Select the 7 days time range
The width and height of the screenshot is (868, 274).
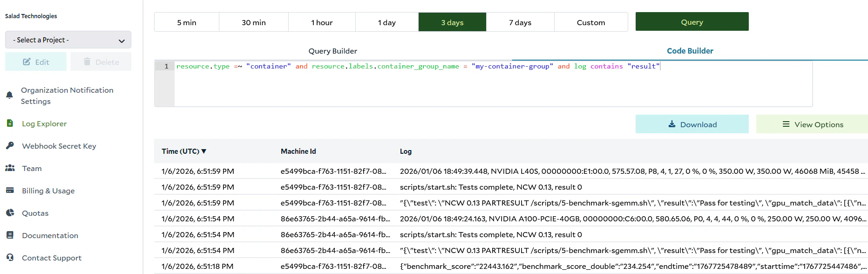520,22
